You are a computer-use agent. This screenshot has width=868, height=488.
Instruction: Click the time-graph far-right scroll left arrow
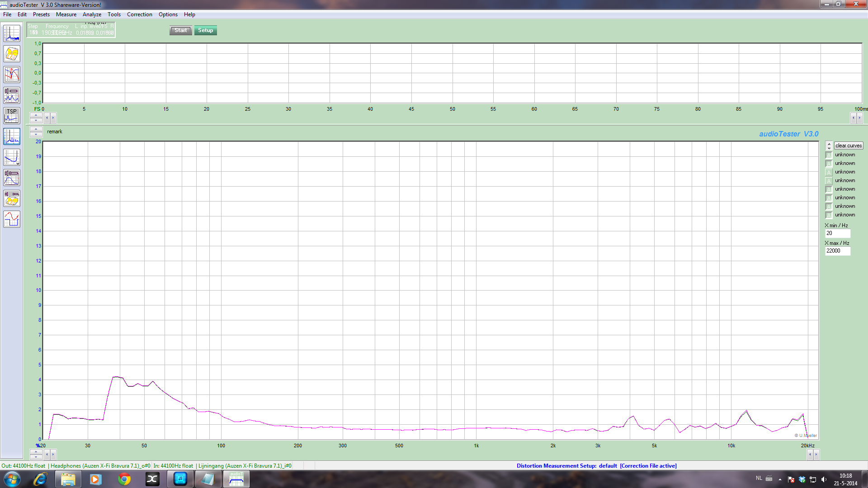pos(854,118)
